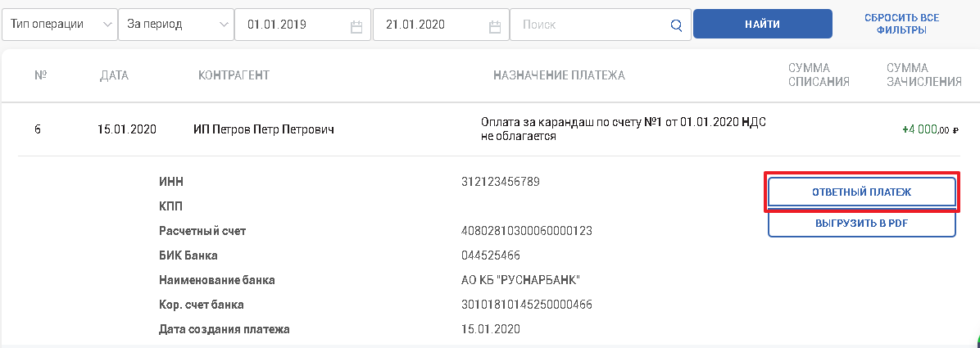The width and height of the screenshot is (980, 348).
Task: Click the ОТВЕТНЫЙ ПЛАТЕЖ button
Action: 862,192
